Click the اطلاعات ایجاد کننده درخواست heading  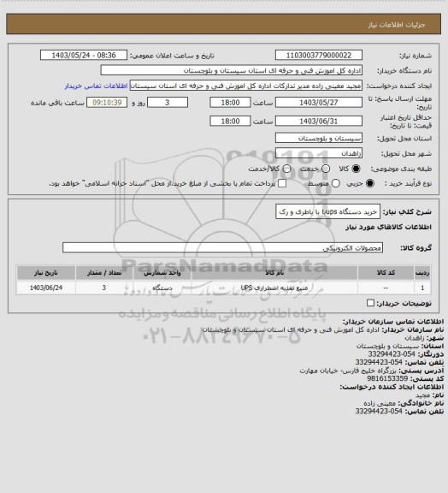click(x=392, y=387)
